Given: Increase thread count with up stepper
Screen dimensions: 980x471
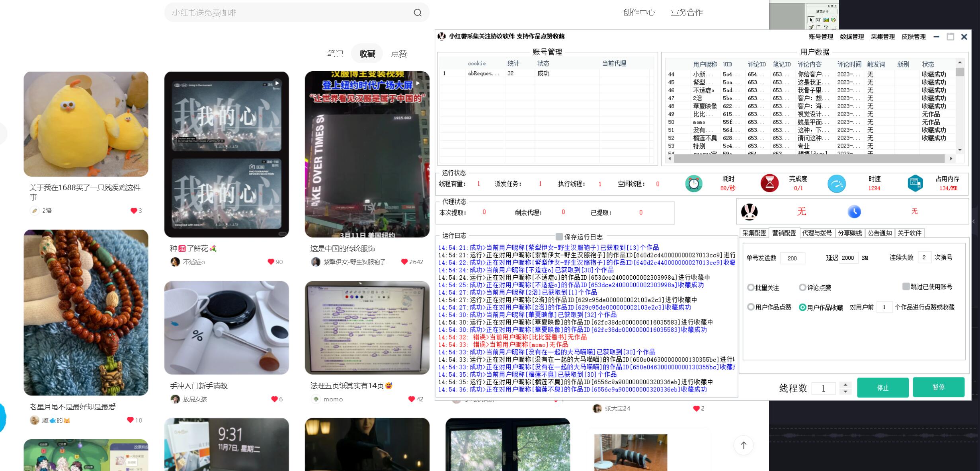Looking at the screenshot, I should pos(845,385).
